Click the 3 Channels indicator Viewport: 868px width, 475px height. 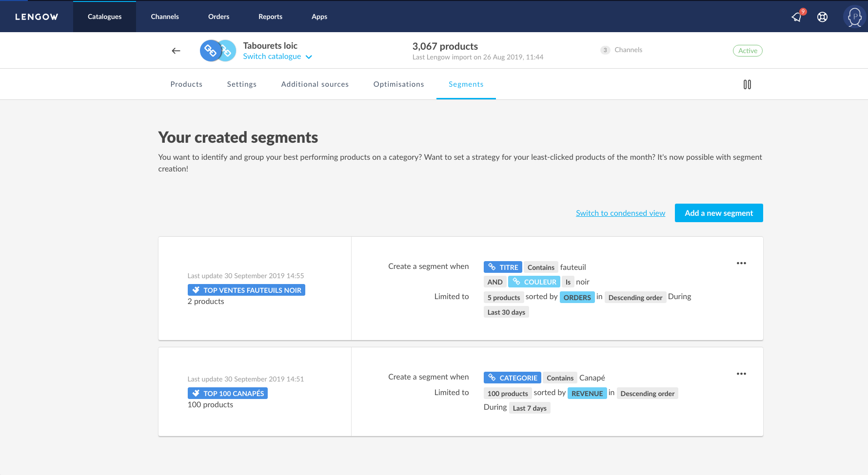621,50
